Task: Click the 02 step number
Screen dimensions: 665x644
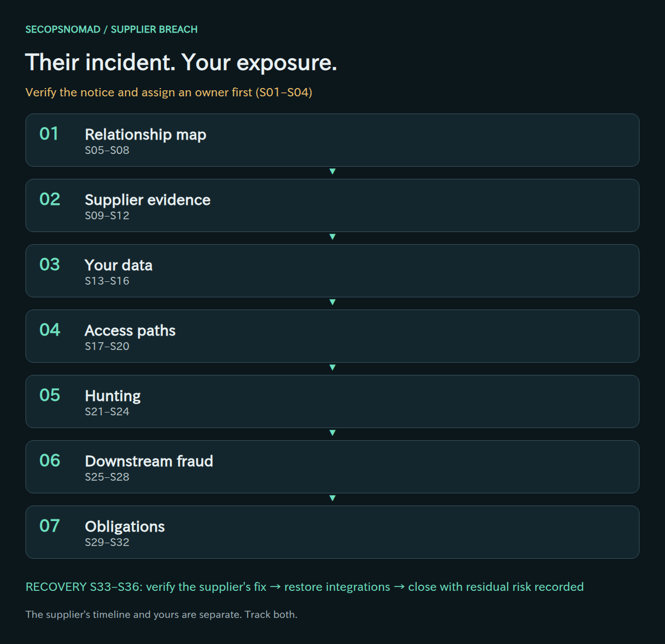Action: click(x=49, y=199)
